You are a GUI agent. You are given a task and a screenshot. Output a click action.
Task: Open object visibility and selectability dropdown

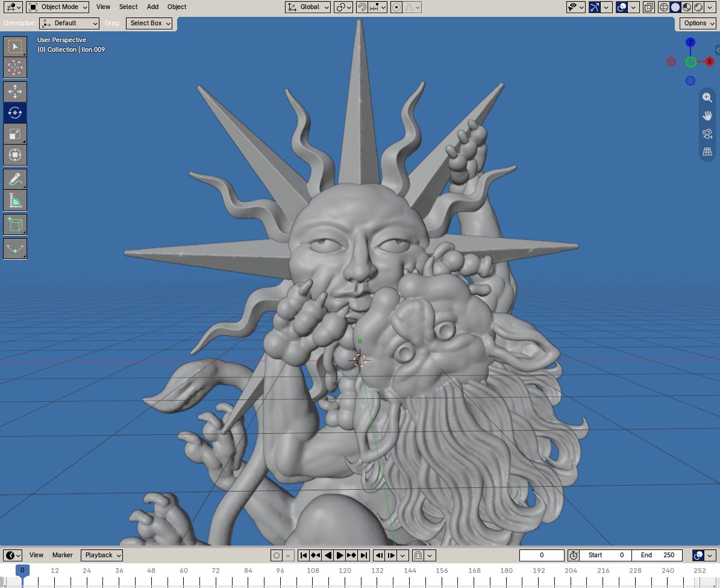pos(575,7)
